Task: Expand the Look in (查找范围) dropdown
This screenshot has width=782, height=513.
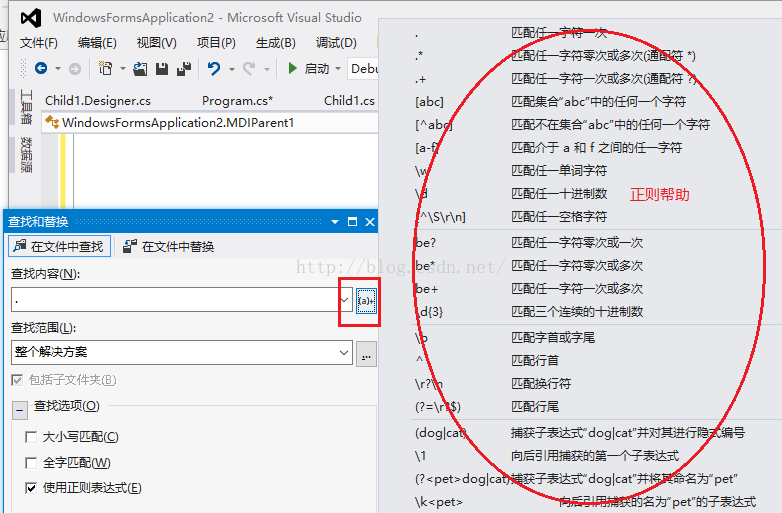Action: pyautogui.click(x=344, y=352)
